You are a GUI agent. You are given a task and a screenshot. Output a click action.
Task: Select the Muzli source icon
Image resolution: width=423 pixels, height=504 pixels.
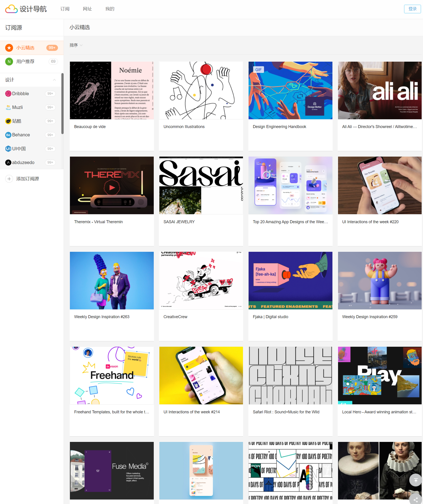click(x=8, y=107)
